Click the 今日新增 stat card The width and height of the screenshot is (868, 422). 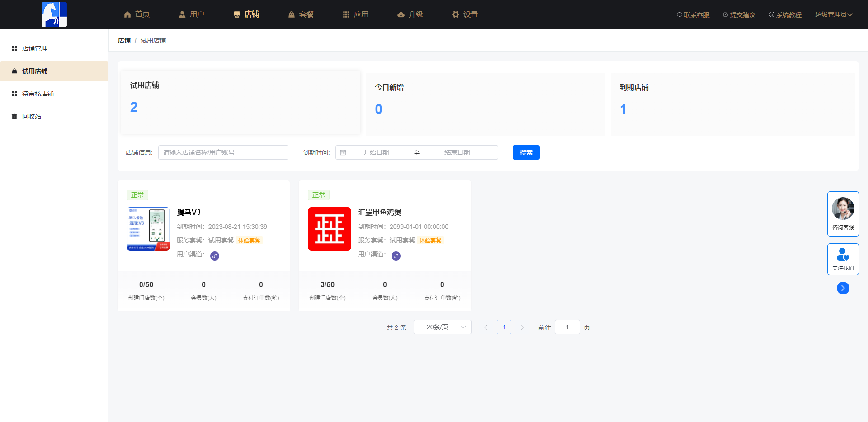pos(486,104)
